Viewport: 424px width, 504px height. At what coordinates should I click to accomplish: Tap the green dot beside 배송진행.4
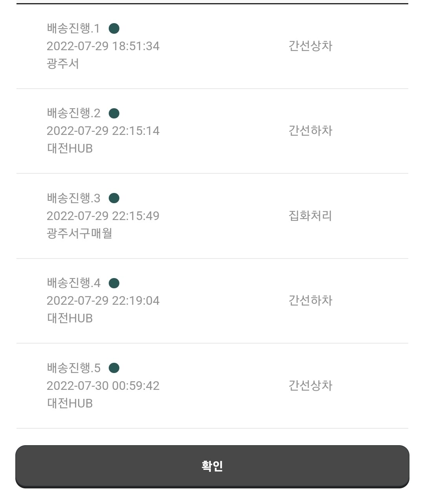click(114, 283)
